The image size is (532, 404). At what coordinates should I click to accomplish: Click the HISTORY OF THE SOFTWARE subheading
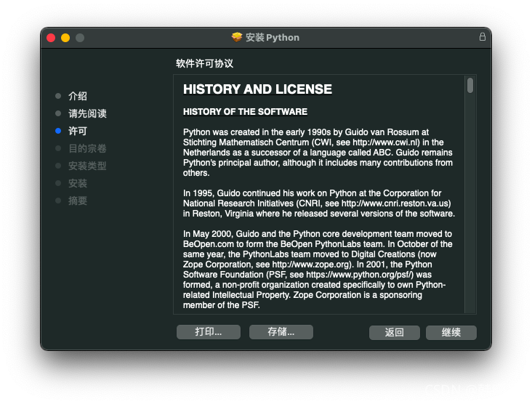tap(246, 112)
